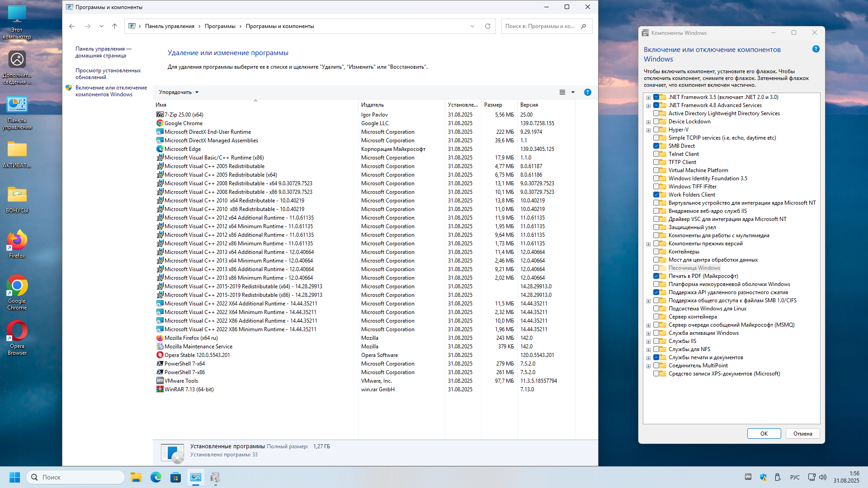The image size is (868, 488).
Task: Click the 7-Zip 25.00 program icon
Action: (160, 115)
